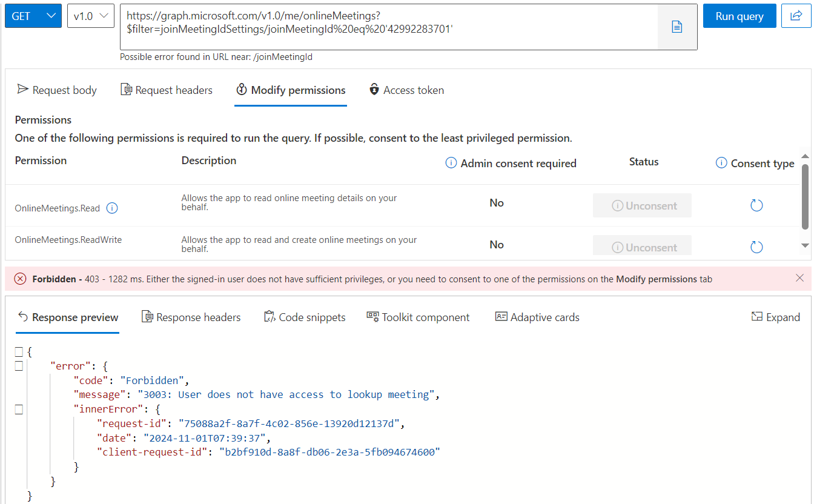The height and width of the screenshot is (504, 814).
Task: Click info icon beside Admin consent required
Action: 451,163
